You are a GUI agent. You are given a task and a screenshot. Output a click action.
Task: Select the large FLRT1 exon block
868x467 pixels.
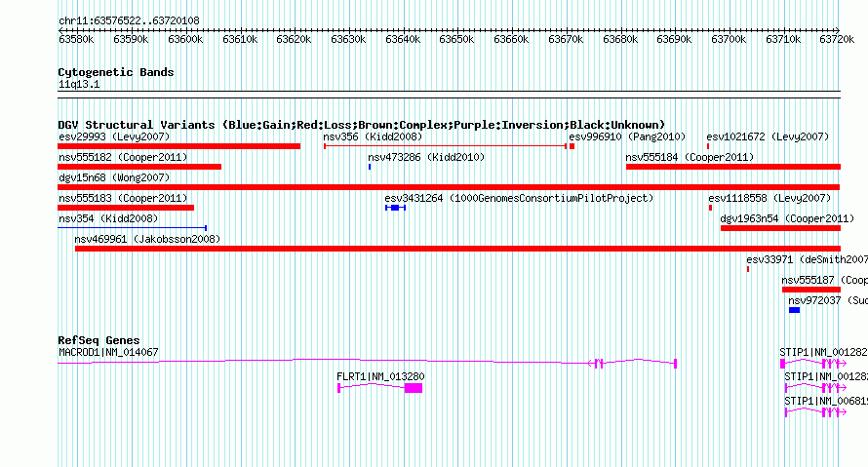click(x=414, y=388)
